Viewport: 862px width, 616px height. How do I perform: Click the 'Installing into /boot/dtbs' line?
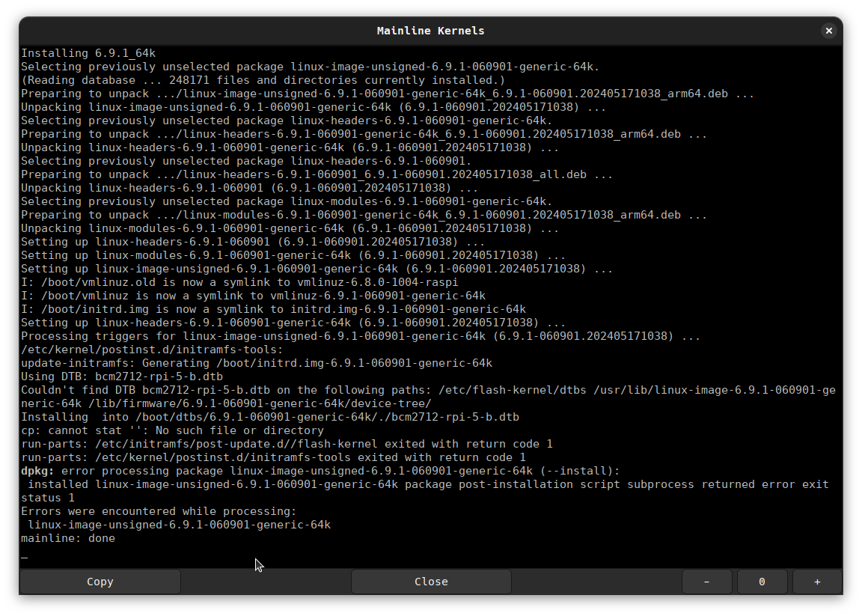click(x=270, y=417)
